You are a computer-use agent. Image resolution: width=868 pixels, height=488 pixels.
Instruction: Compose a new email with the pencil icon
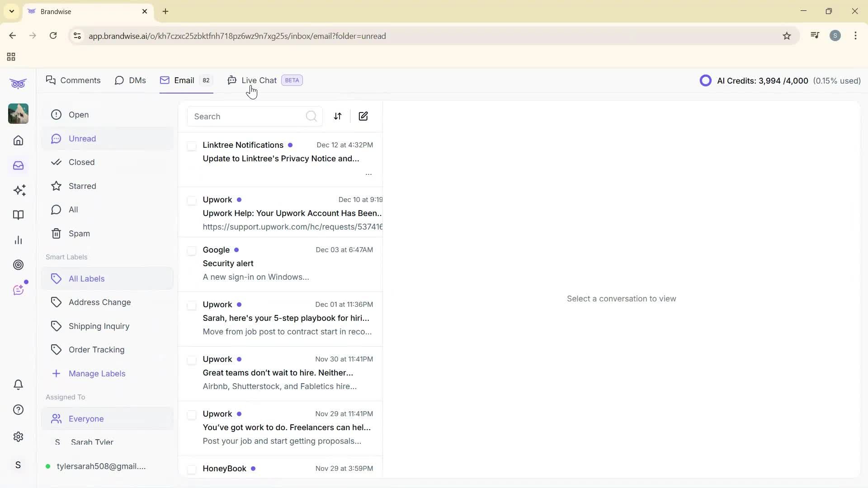point(363,116)
